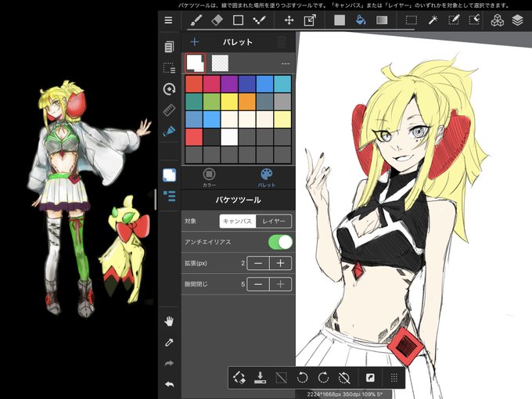Rotate canvas left in bottom toolbar
Image resolution: width=532 pixels, height=399 pixels.
point(302,377)
